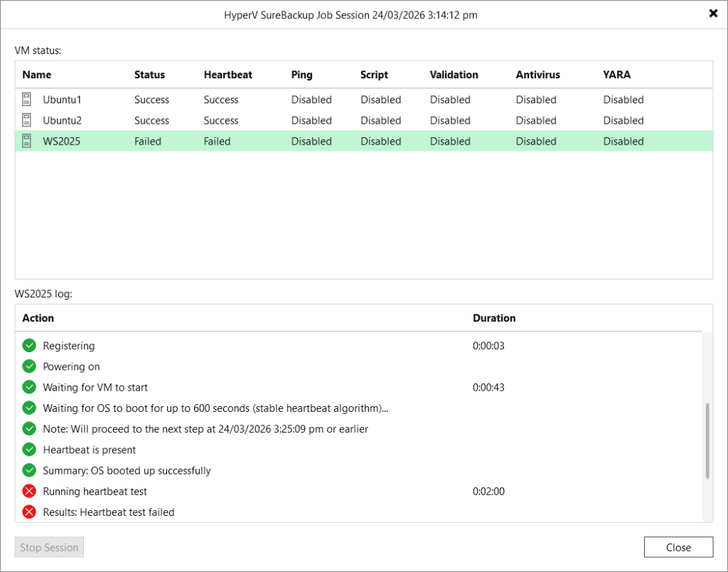The image size is (728, 572).
Task: Click the WS2025 VM server icon
Action: click(x=27, y=141)
